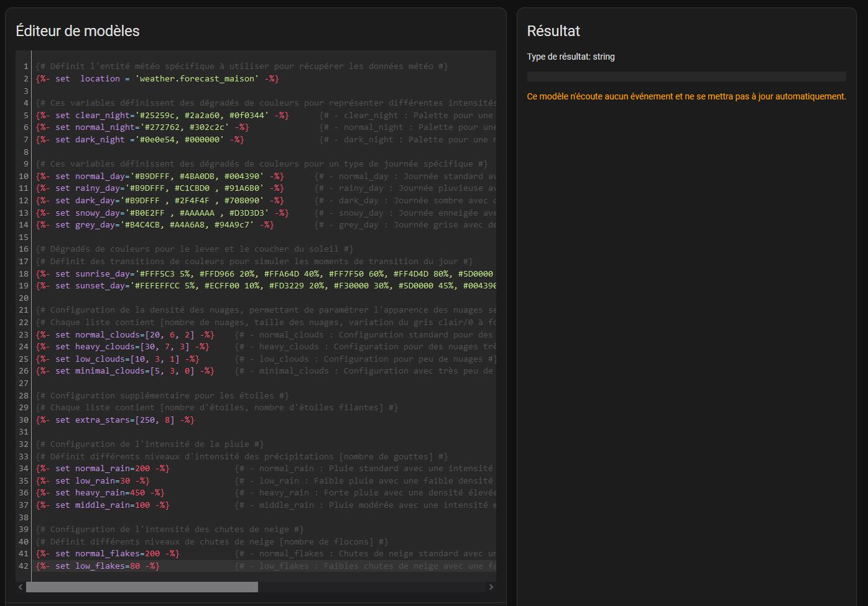Click the 'Éditeur de modèles' heading
Image resolution: width=868 pixels, height=606 pixels.
click(x=78, y=31)
